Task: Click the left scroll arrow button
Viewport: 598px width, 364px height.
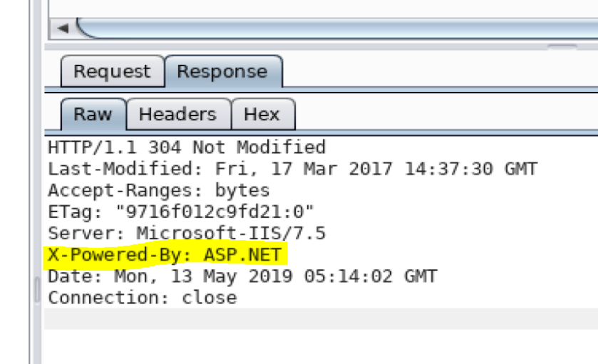Action: [x=63, y=28]
